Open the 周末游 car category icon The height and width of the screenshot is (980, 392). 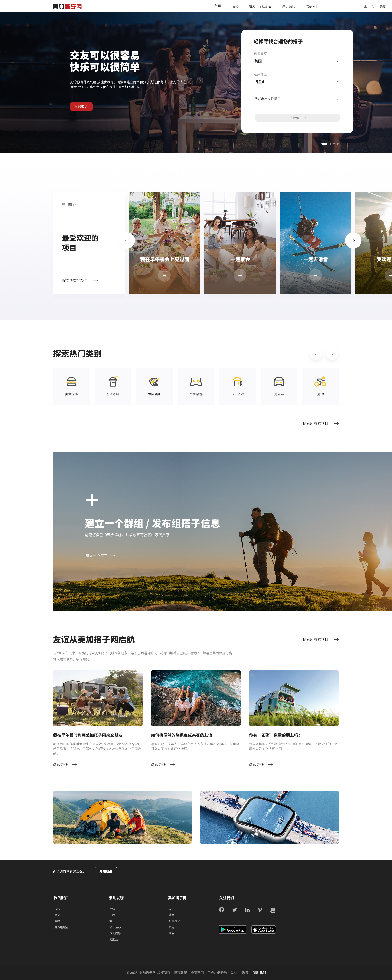(x=279, y=382)
